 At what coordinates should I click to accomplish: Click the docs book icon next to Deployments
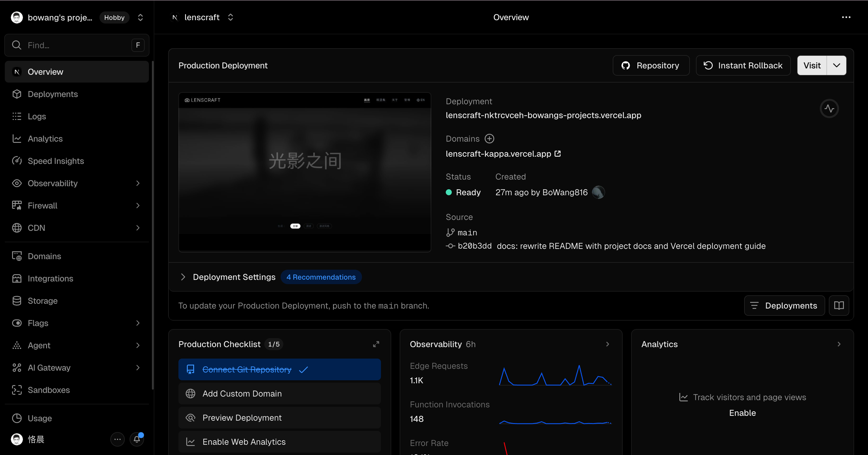tap(839, 306)
